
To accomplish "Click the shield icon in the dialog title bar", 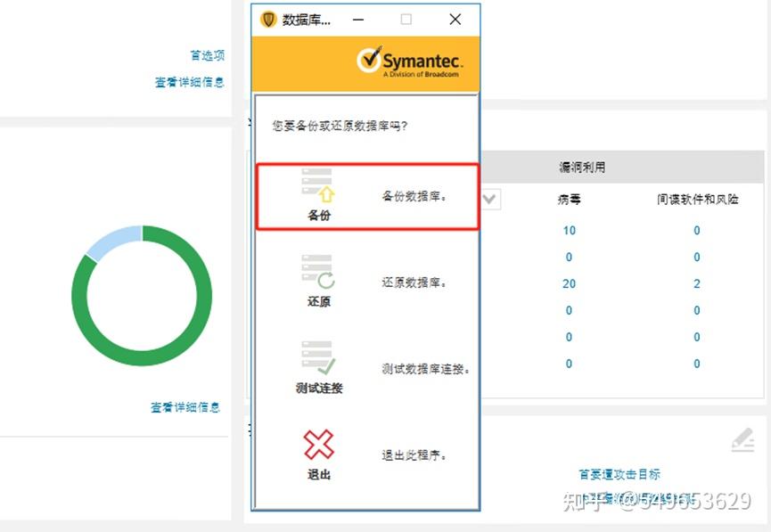I will 267,19.
